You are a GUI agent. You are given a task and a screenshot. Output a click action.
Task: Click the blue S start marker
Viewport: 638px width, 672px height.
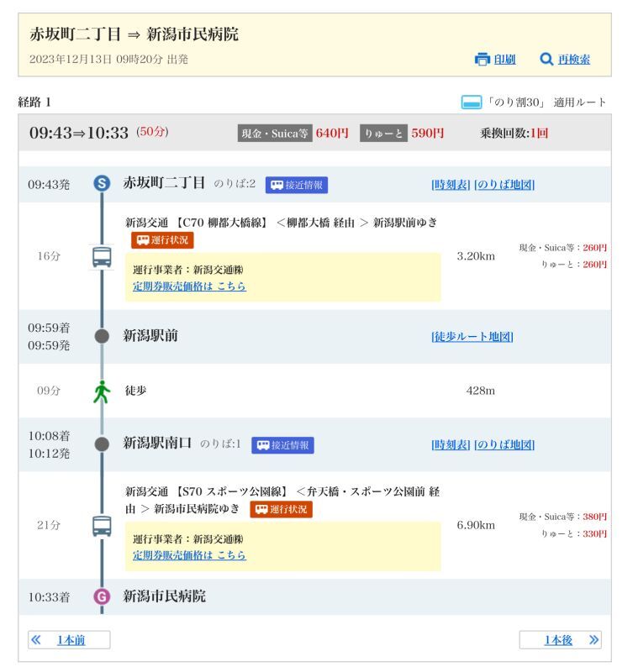point(102,183)
